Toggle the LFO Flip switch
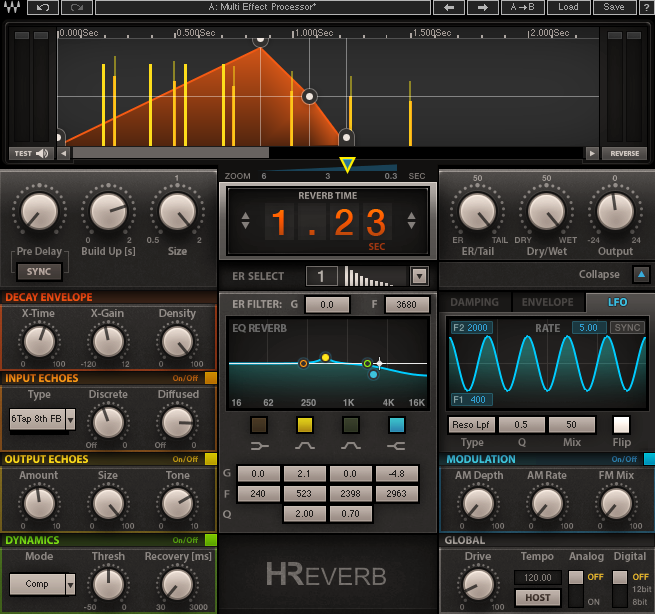Image resolution: width=655 pixels, height=614 pixels. click(x=621, y=425)
